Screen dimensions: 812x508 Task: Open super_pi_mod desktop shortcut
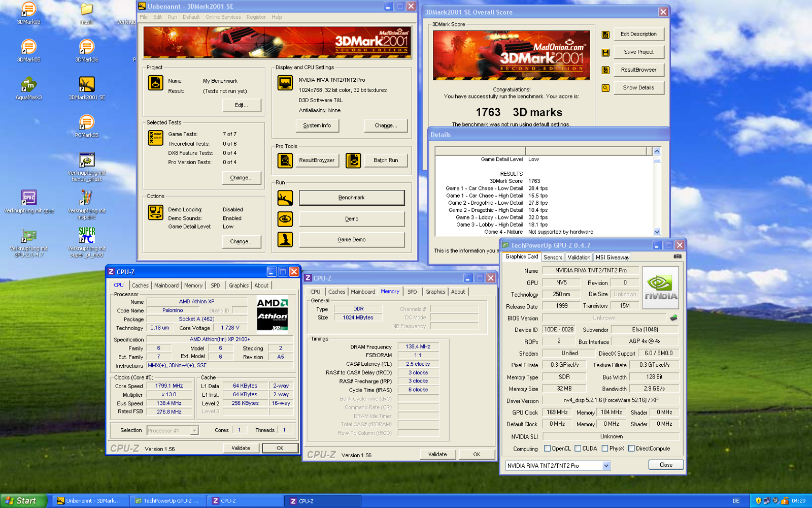click(x=87, y=236)
